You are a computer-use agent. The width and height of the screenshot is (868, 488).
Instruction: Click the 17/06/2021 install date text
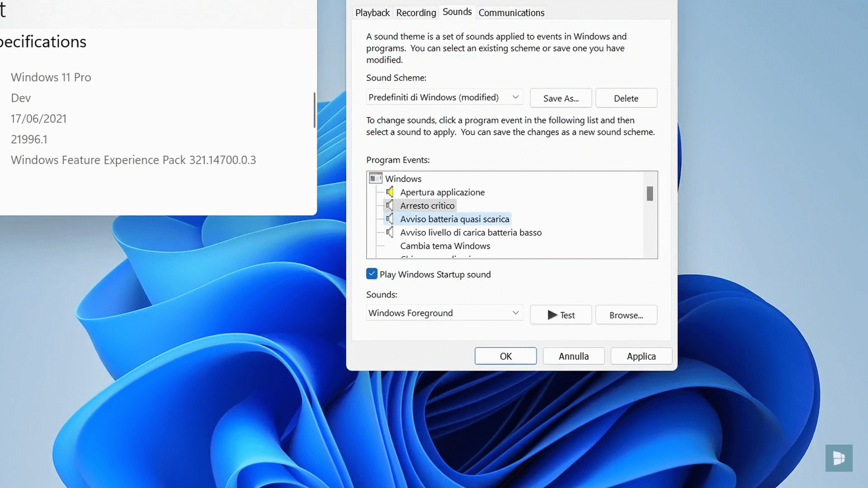click(x=38, y=119)
